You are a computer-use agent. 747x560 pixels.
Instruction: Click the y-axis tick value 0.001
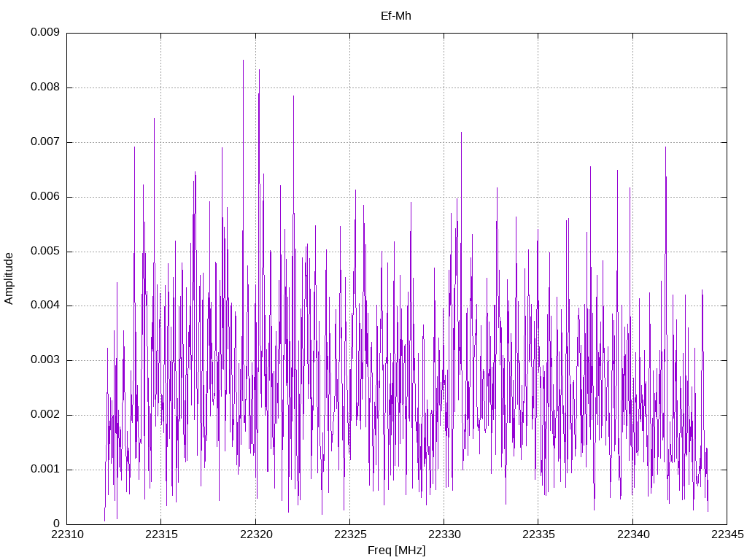[x=45, y=470]
